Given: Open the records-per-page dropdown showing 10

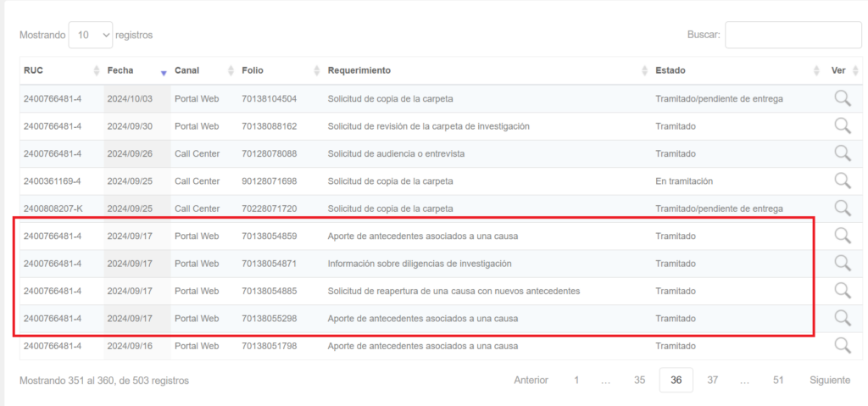Looking at the screenshot, I should (91, 35).
